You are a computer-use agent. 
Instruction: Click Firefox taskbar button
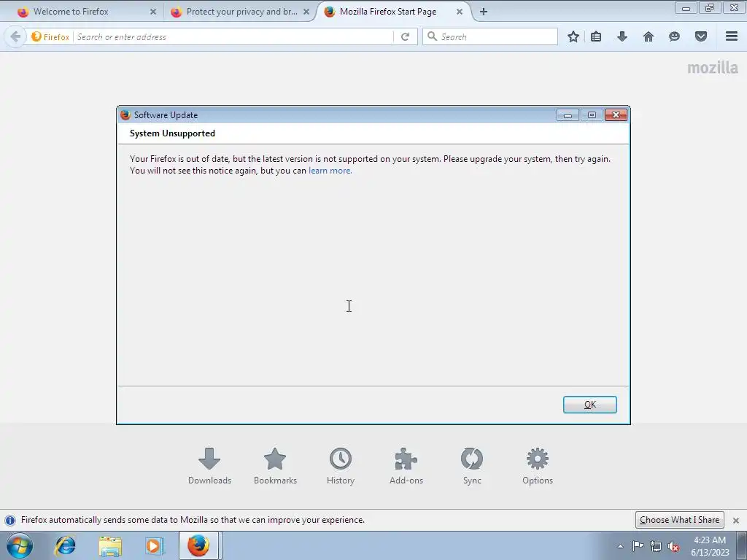pyautogui.click(x=198, y=545)
